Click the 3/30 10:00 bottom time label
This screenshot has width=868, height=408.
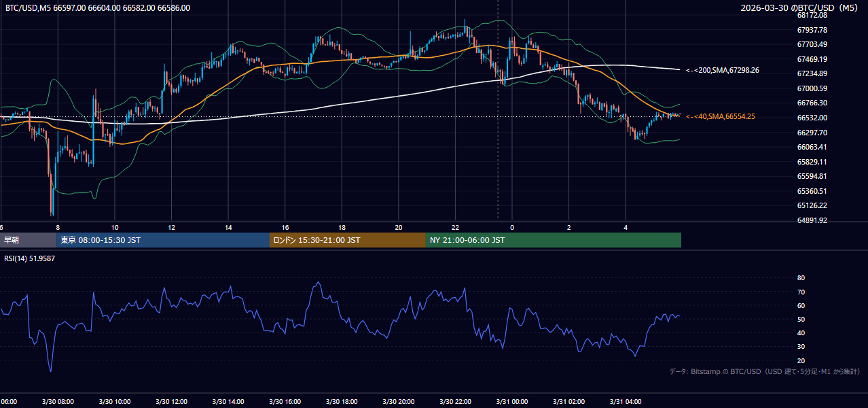114,402
